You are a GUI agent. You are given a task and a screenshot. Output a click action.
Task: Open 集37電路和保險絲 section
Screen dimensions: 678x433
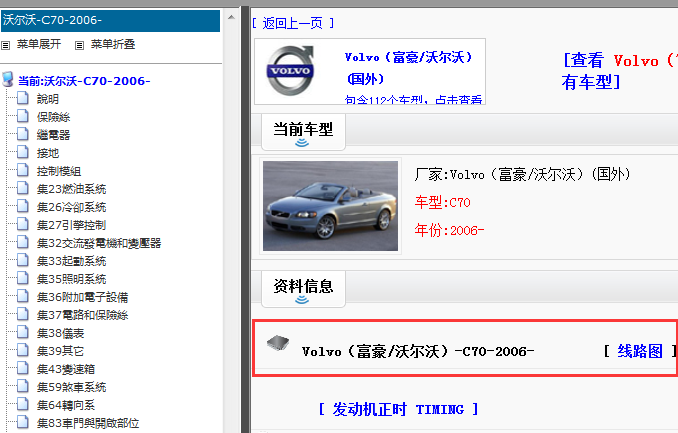point(82,315)
